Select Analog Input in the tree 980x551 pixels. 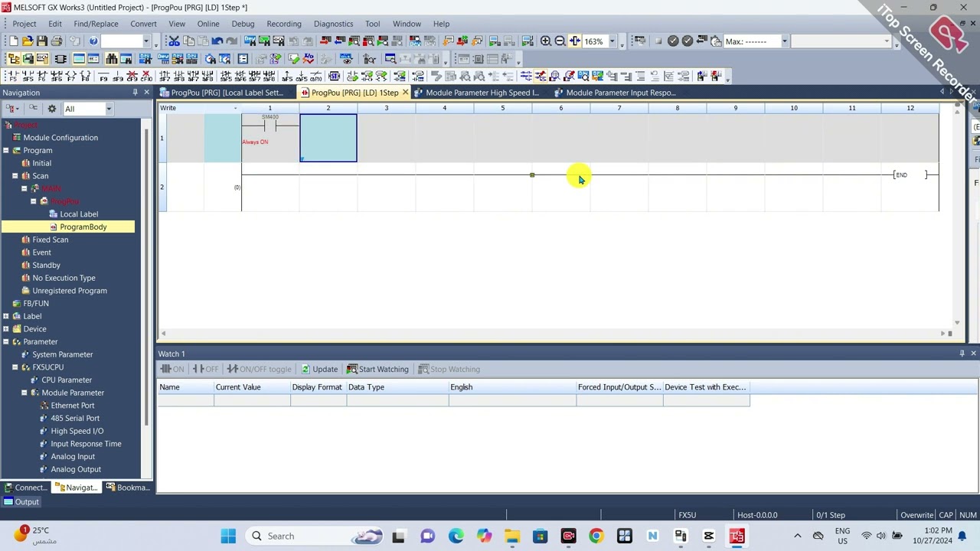(73, 457)
